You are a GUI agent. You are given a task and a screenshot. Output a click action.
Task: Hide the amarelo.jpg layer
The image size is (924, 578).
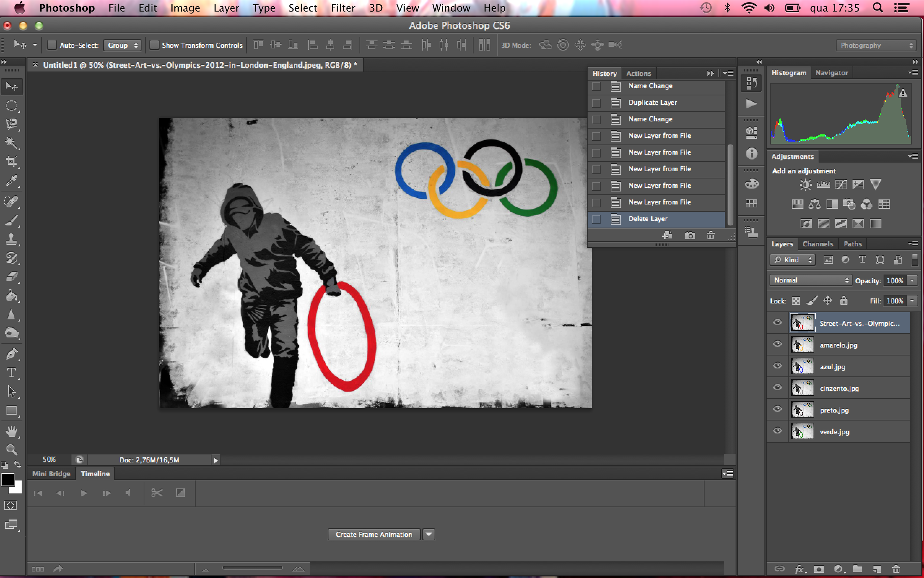(777, 344)
